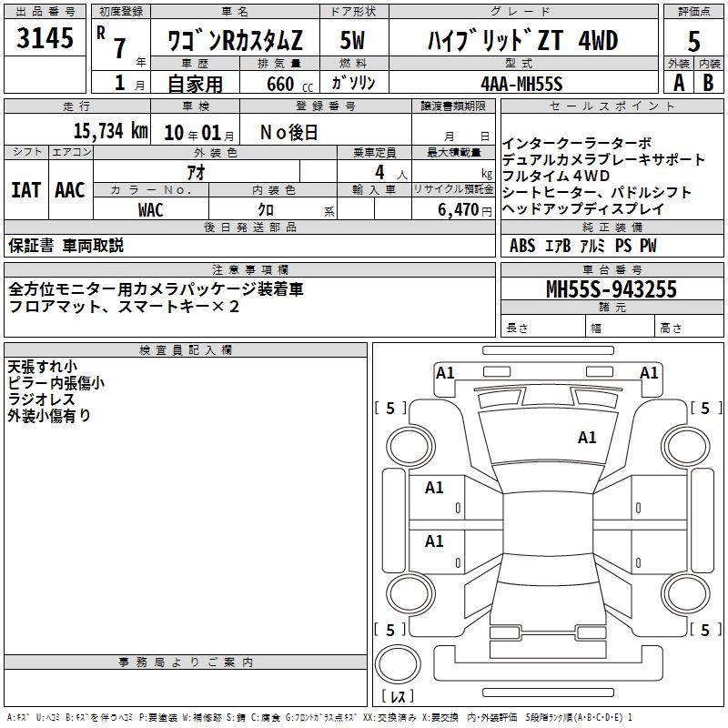728x728 pixels.
Task: Select car name ワゴンRカスタムZ
Action: 235,40
